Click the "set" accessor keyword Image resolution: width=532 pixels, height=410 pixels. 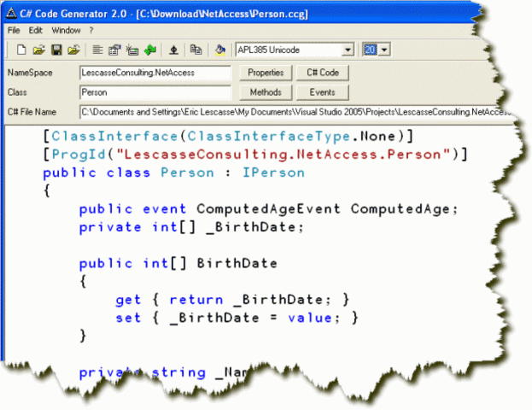tap(128, 318)
